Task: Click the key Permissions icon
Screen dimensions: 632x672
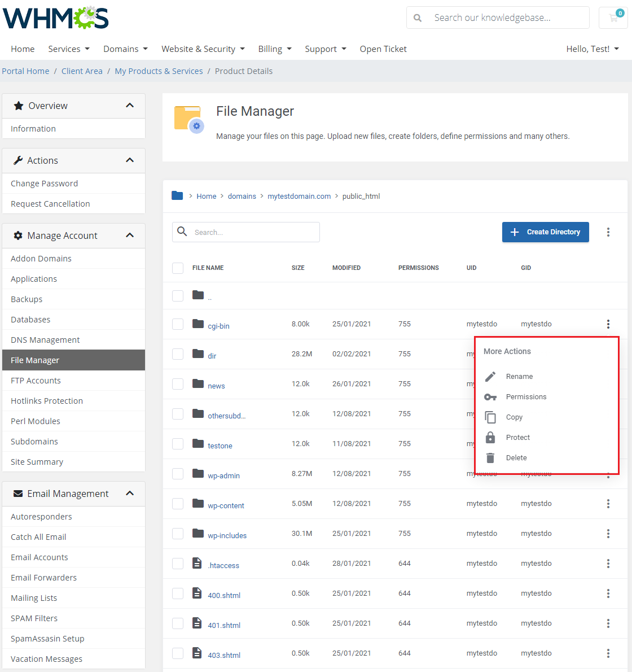Action: point(490,397)
